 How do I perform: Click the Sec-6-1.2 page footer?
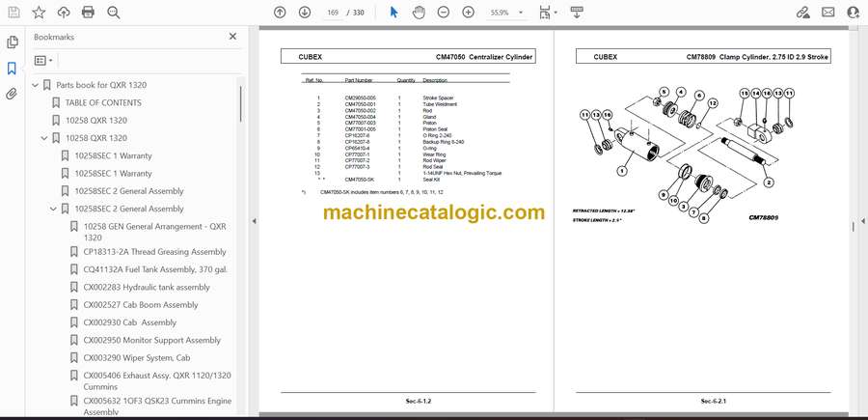pos(420,401)
